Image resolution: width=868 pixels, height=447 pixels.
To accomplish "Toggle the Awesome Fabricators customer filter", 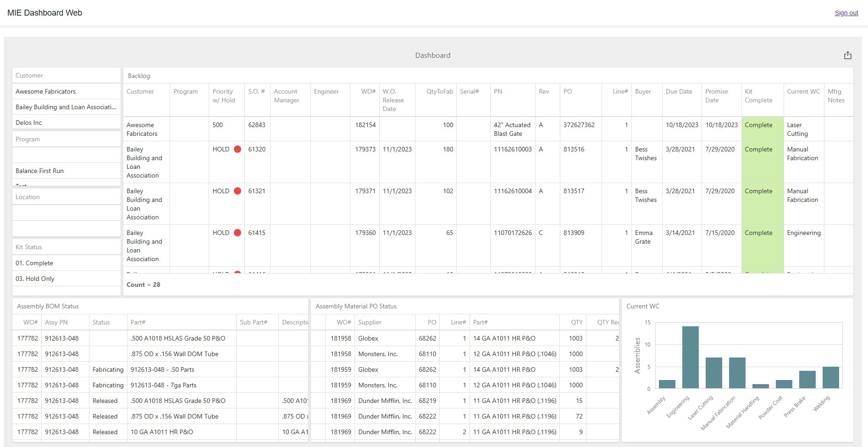I will (x=66, y=91).
